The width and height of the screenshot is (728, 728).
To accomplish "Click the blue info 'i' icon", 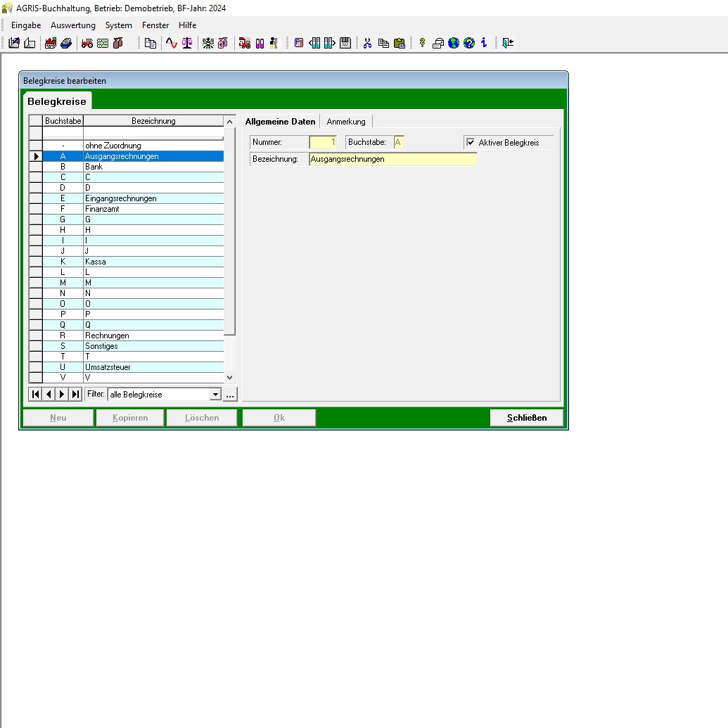I will coord(484,43).
